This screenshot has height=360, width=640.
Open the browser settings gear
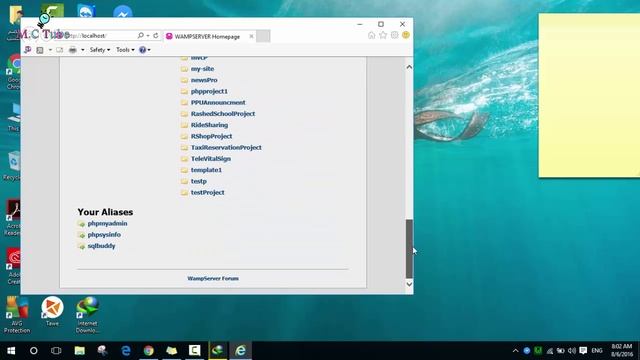pos(394,36)
